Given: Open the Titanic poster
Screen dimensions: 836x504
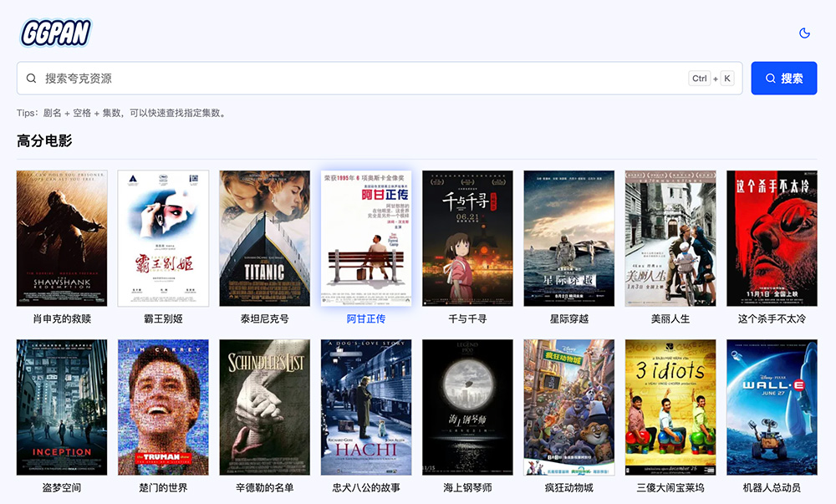Looking at the screenshot, I should coord(264,238).
